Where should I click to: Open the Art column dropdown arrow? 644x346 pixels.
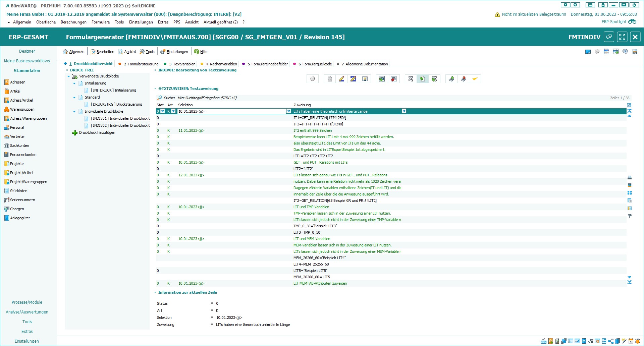(173, 111)
